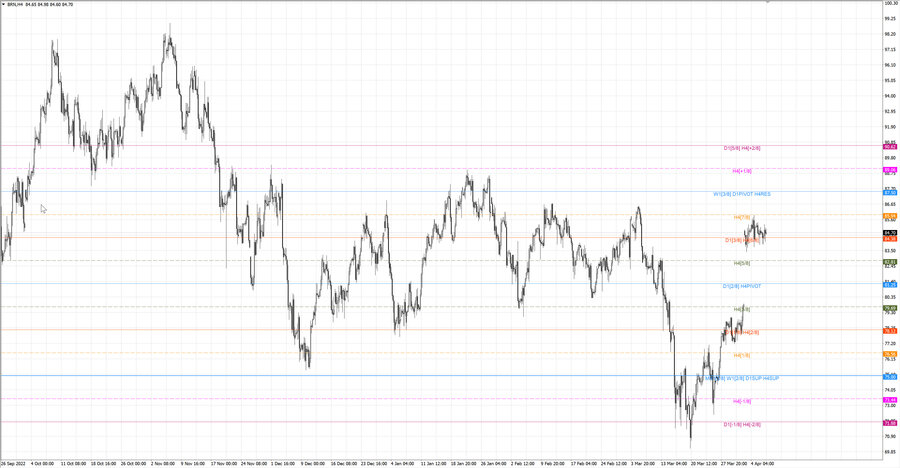900x468 pixels.
Task: Click the H4[-1/8] level label
Action: pyautogui.click(x=742, y=401)
